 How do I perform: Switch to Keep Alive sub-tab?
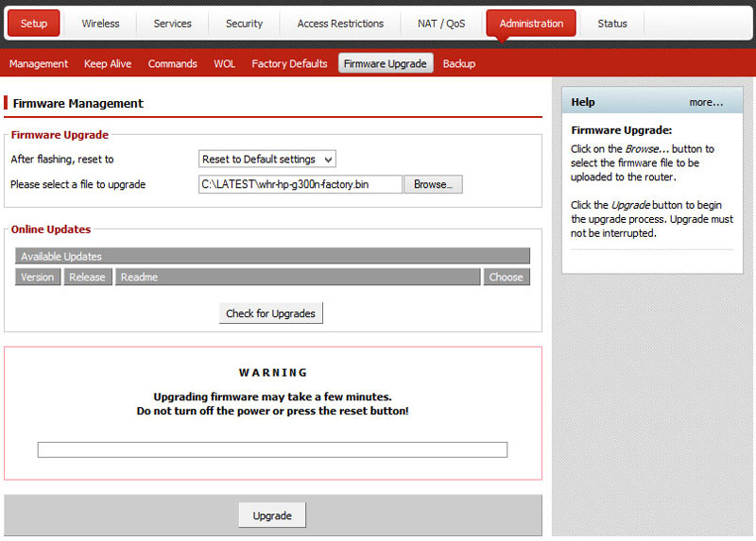coord(108,64)
